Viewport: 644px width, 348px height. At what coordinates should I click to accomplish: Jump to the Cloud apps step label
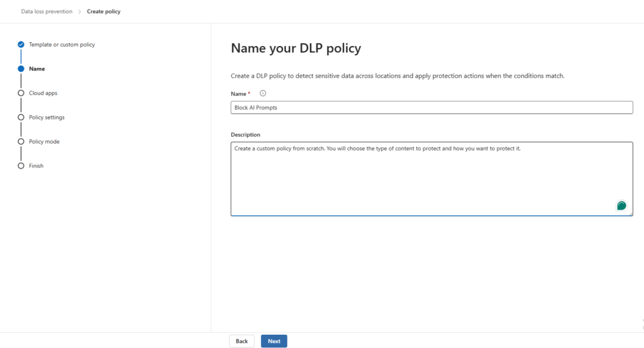pyautogui.click(x=43, y=93)
